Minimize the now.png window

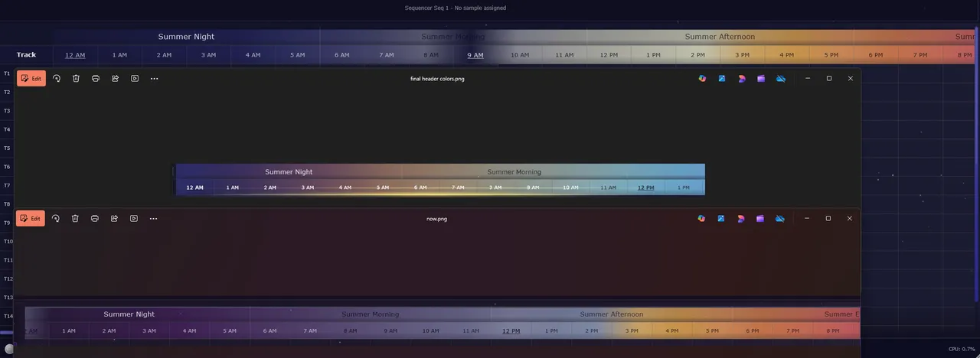806,218
